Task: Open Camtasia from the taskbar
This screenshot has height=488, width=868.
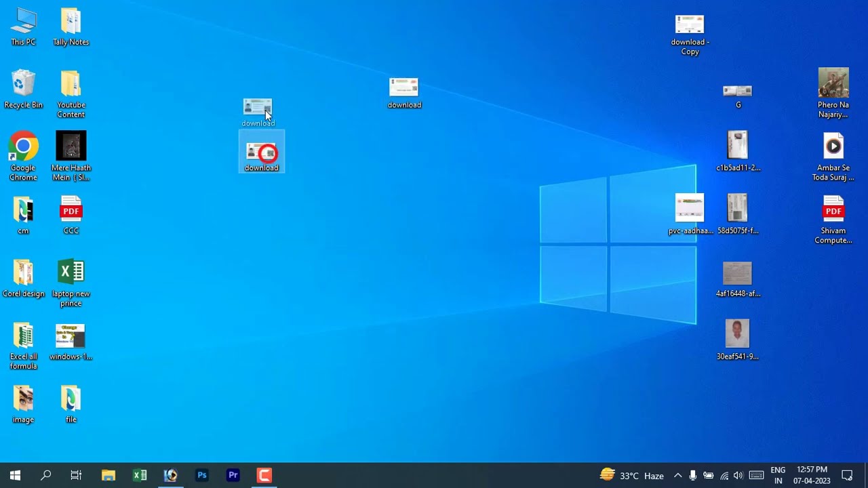Action: (264, 475)
